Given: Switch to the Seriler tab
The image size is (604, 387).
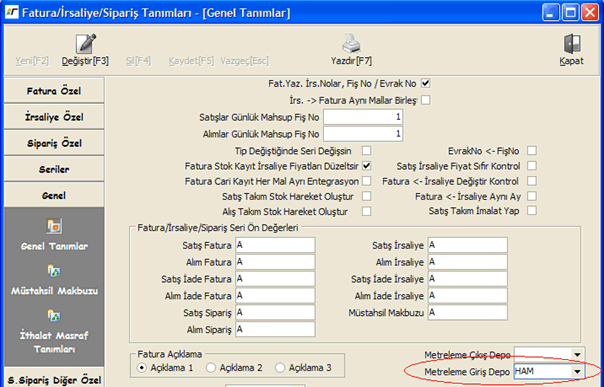Looking at the screenshot, I should 54,169.
